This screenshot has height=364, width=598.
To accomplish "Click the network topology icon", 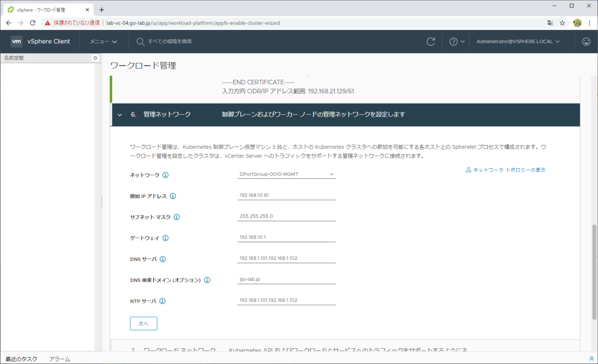I will (468, 170).
